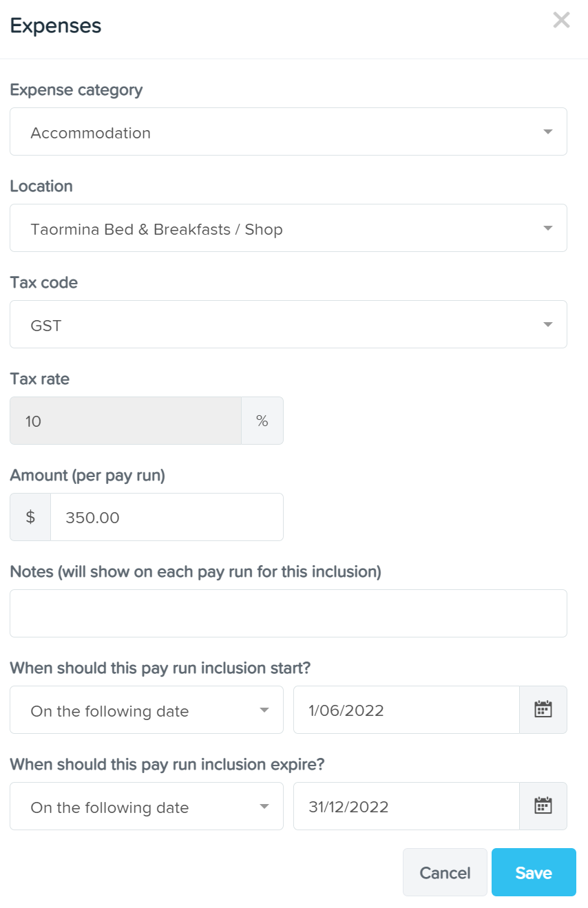Edit the start date field 1/06/2022
Screen dimensions: 588x908
pos(406,710)
